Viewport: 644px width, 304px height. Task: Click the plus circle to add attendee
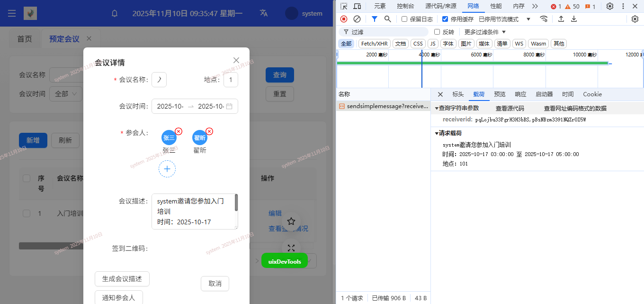167,169
